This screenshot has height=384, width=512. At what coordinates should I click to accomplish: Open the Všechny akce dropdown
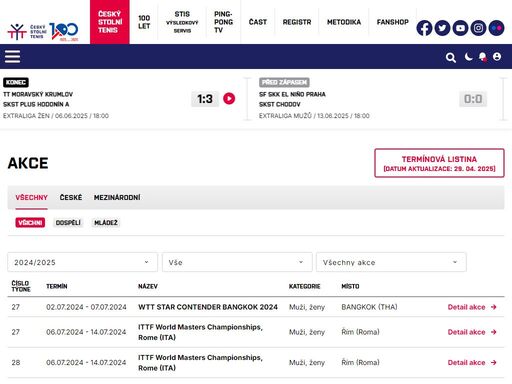(391, 262)
